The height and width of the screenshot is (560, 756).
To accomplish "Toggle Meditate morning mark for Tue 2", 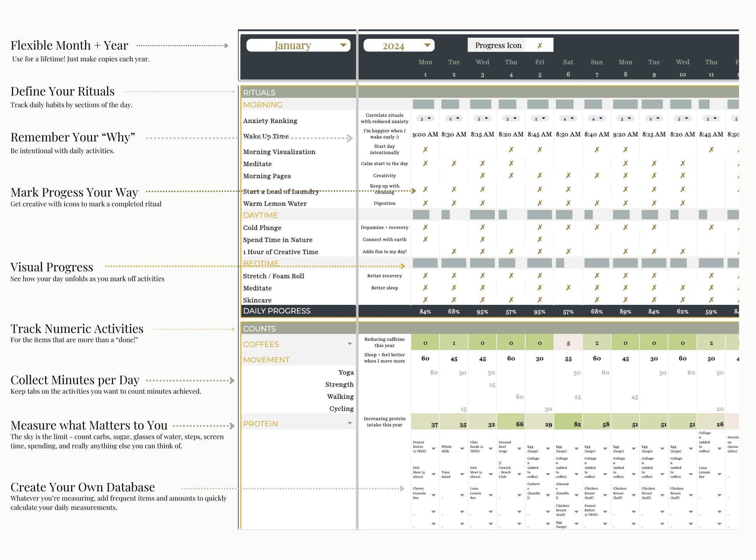I will (454, 164).
